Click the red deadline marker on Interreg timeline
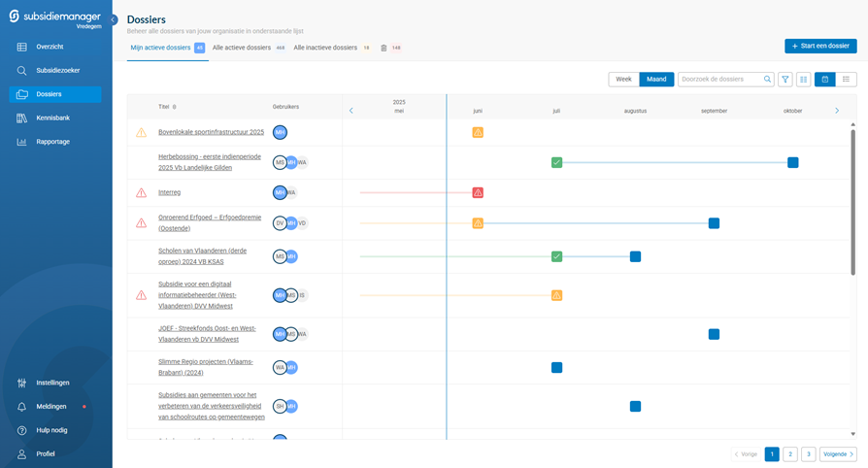Image resolution: width=868 pixels, height=468 pixels. pyautogui.click(x=478, y=193)
